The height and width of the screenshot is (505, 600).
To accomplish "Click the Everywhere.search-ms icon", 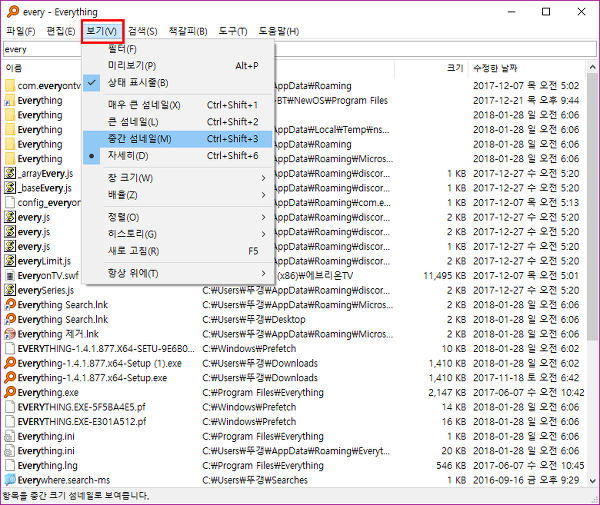I will pos(10,480).
